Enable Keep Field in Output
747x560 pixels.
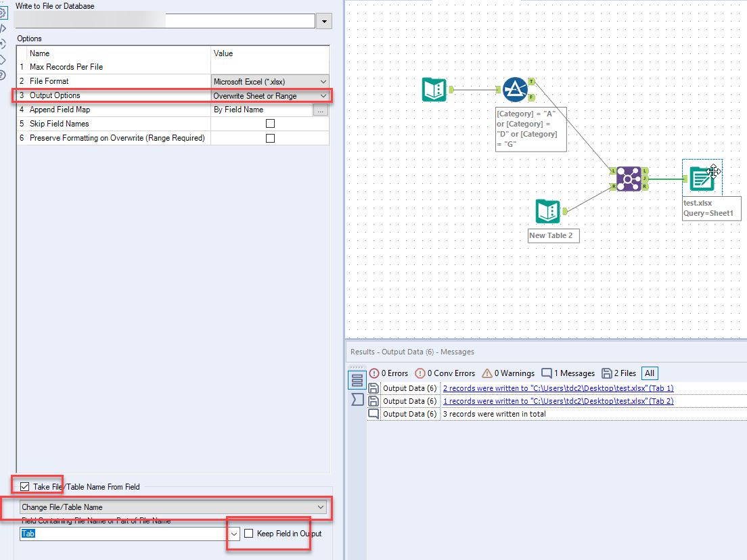(248, 532)
